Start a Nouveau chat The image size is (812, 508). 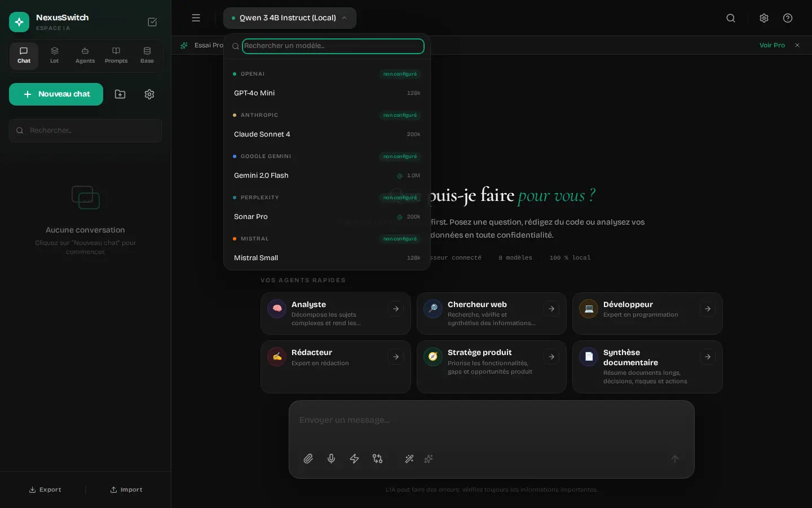(x=56, y=94)
